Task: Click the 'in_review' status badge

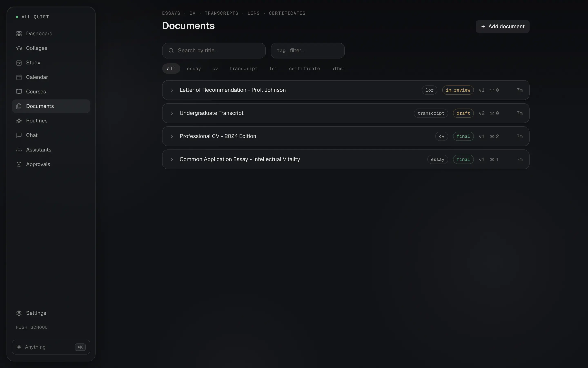Action: [458, 90]
